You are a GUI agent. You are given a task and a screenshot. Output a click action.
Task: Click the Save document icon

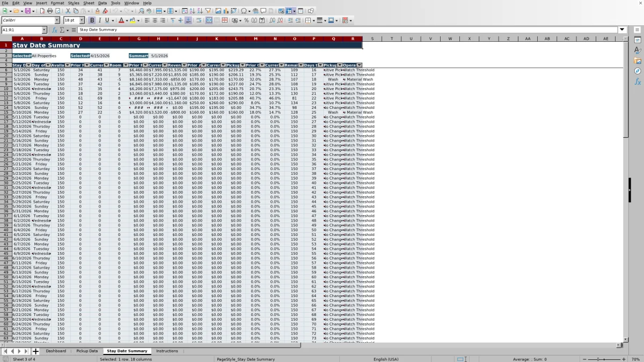click(x=27, y=11)
